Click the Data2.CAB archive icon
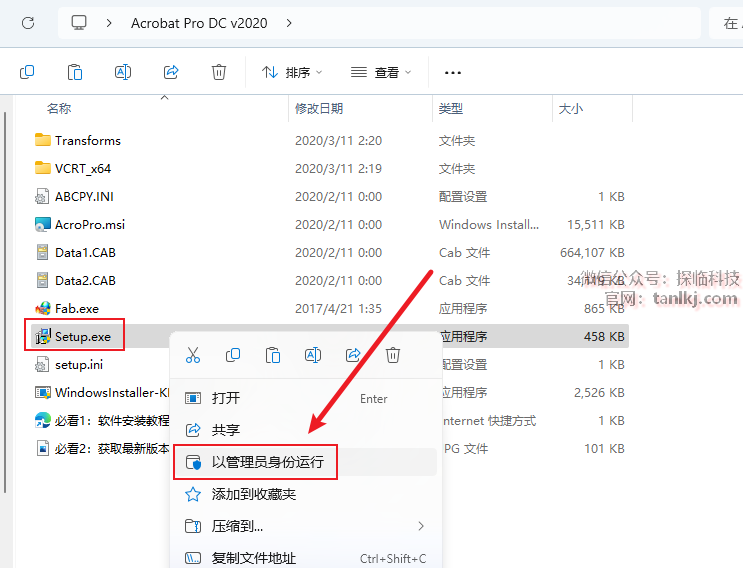 coord(42,280)
